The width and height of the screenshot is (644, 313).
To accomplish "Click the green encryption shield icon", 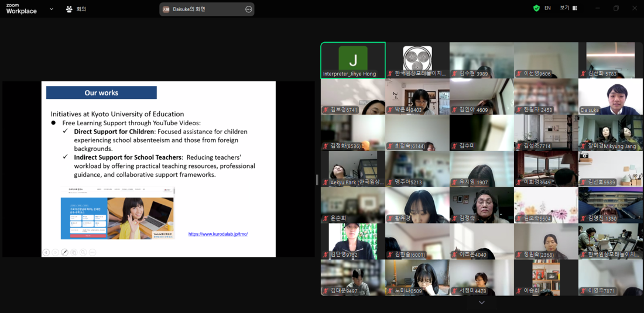I will pos(536,8).
